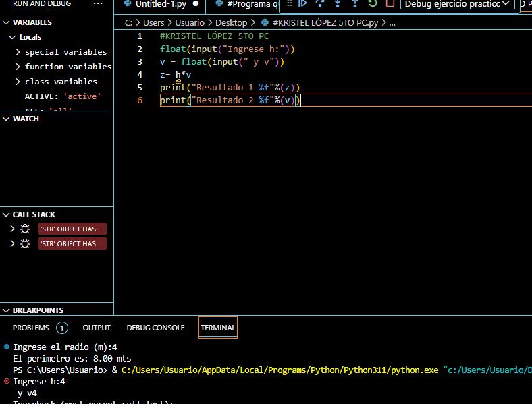The image size is (532, 404).
Task: Step over the current line
Action: [x=320, y=4]
